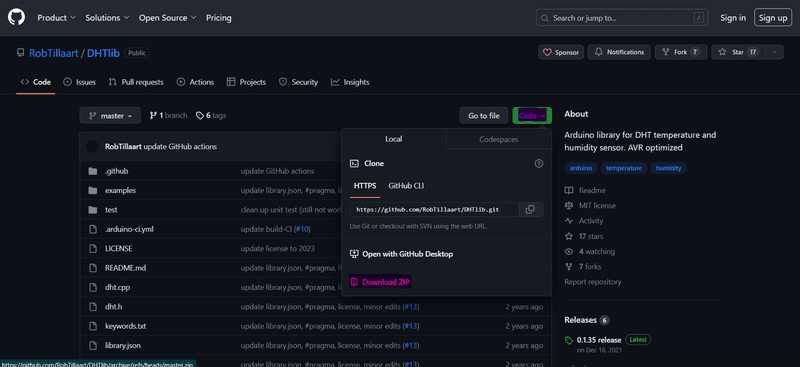Switch to the Issues tab
The width and height of the screenshot is (800, 367).
(80, 82)
